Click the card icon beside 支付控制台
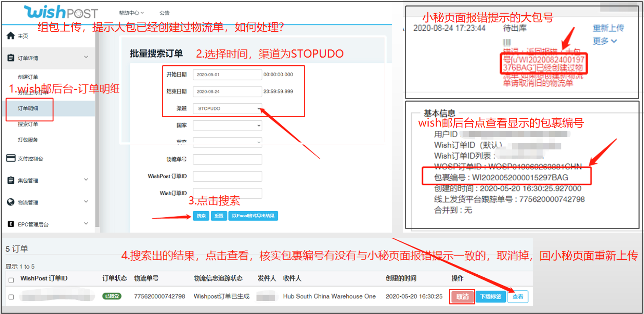644x314 pixels. click(11, 158)
